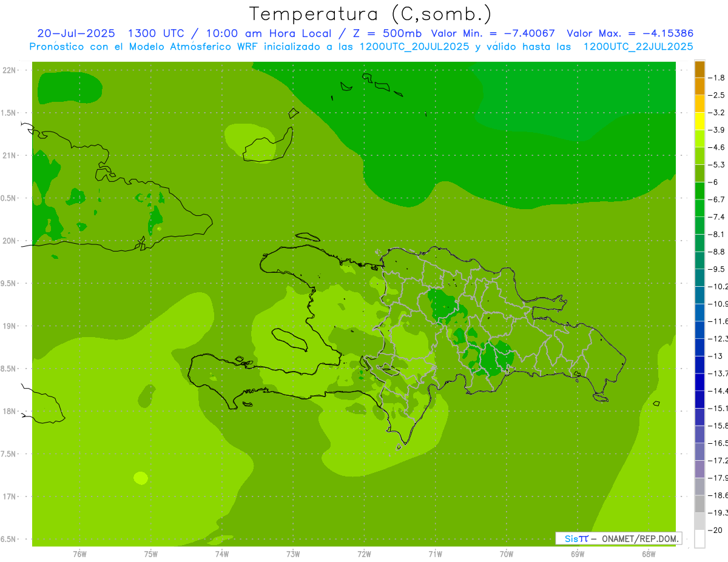Click the '-2.5' colorbar value
728x562 pixels.
point(716,95)
